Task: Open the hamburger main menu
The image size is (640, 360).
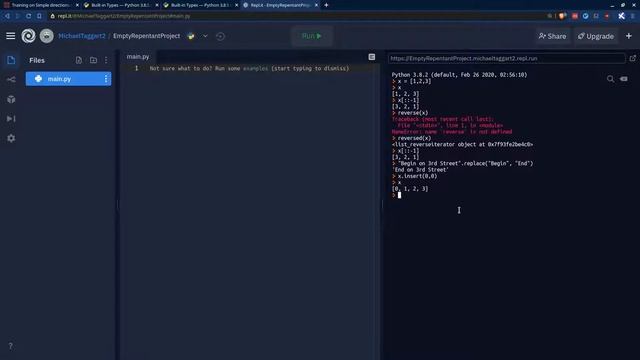Action: pyautogui.click(x=11, y=36)
